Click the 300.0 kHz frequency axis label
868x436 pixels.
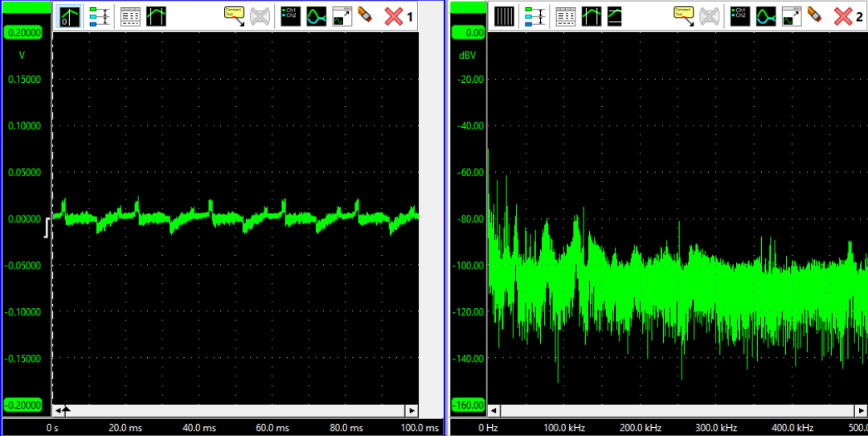tap(716, 428)
